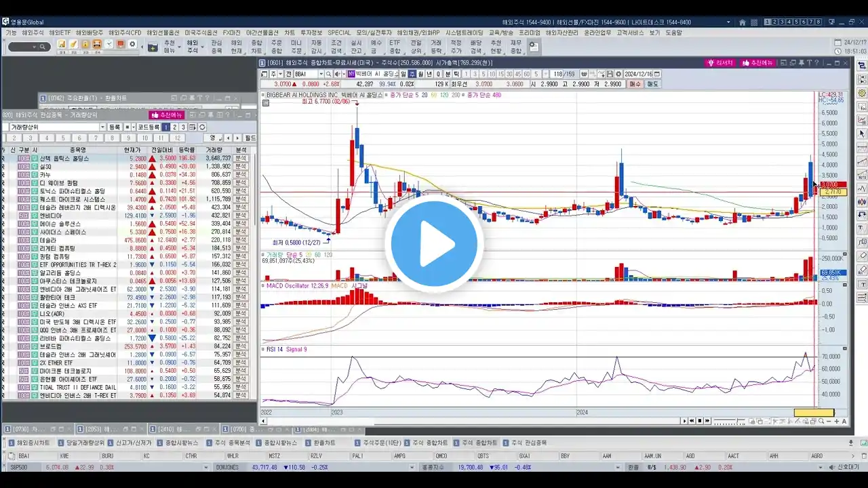The width and height of the screenshot is (868, 488).
Task: Open the calendar icon next to 2024/12/16
Action: (x=658, y=74)
